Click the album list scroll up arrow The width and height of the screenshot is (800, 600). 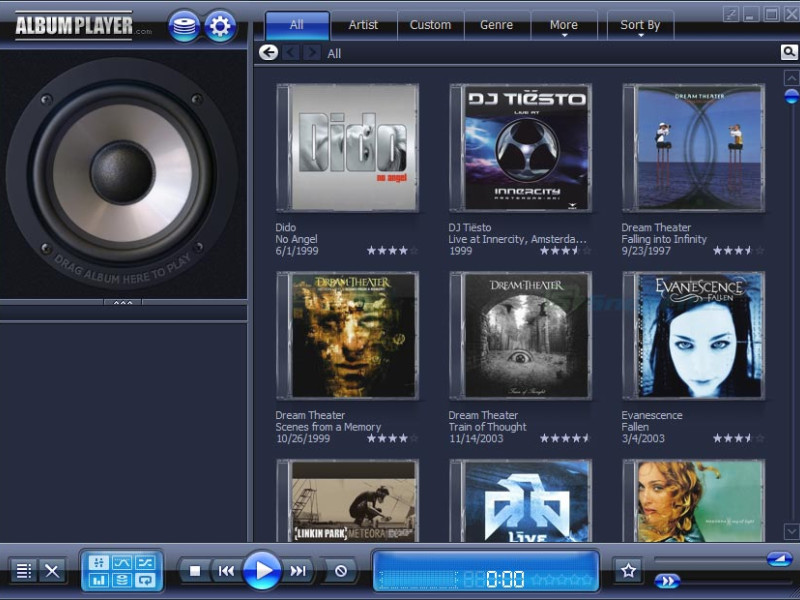point(791,79)
